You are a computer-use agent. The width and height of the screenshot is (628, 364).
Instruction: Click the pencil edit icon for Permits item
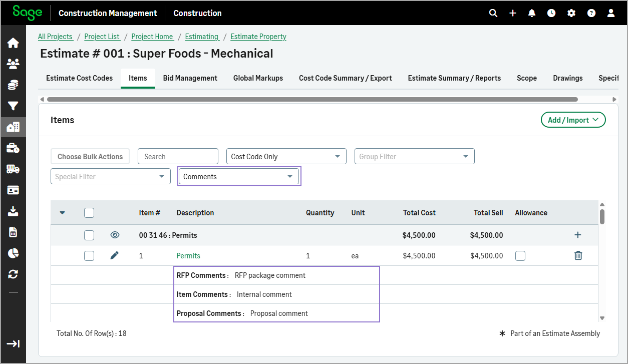point(115,256)
